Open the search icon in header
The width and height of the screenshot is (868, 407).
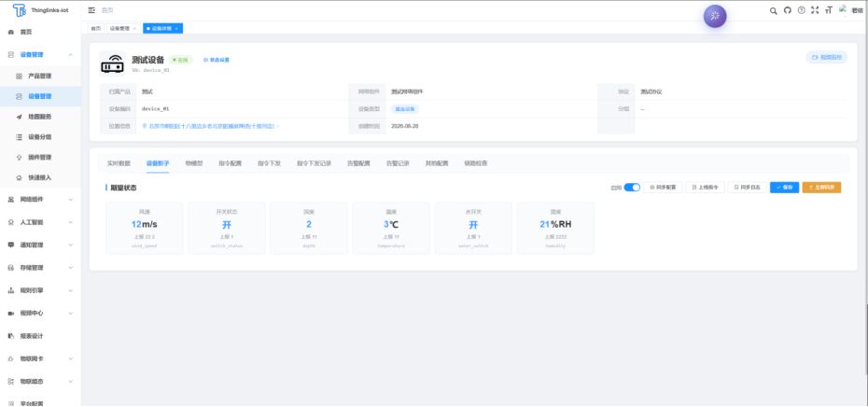click(x=774, y=10)
